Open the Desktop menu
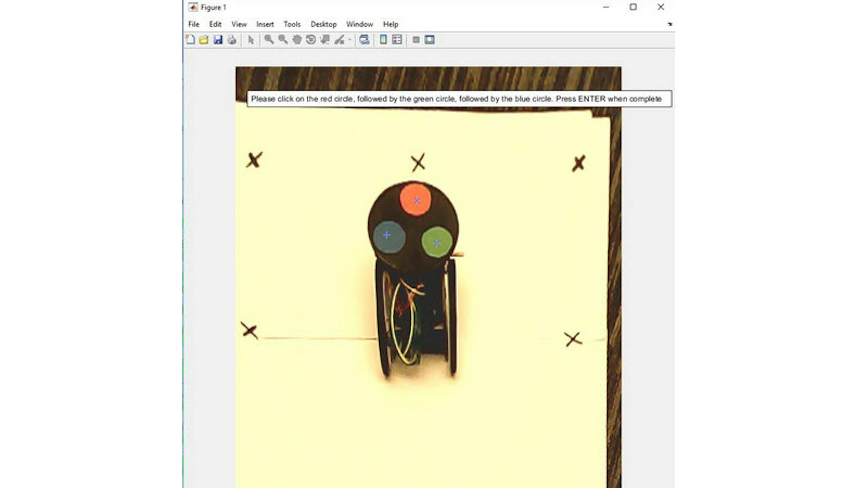Viewport: 868px width, 488px height. [323, 24]
